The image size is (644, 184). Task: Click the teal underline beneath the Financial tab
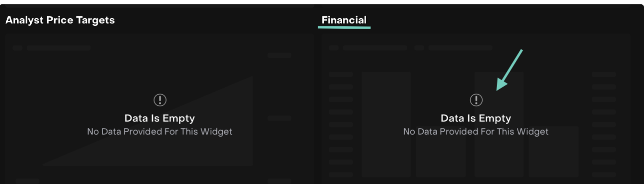pos(344,27)
